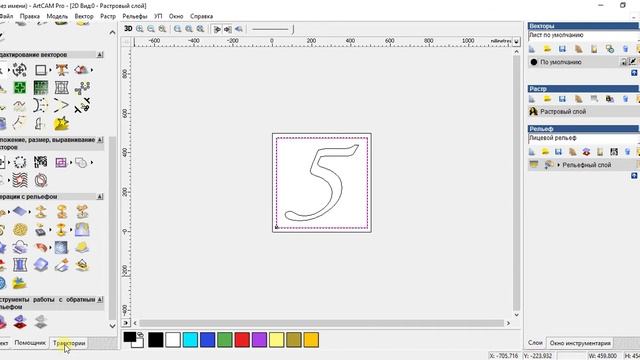Select the rectangle vector tool
Screen dimensions: 640x360
(x=40, y=70)
